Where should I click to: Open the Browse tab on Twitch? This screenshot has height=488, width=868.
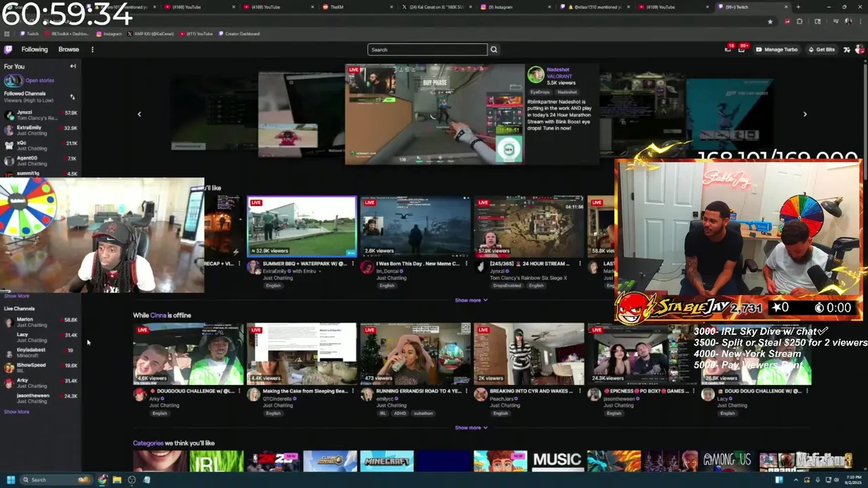68,49
